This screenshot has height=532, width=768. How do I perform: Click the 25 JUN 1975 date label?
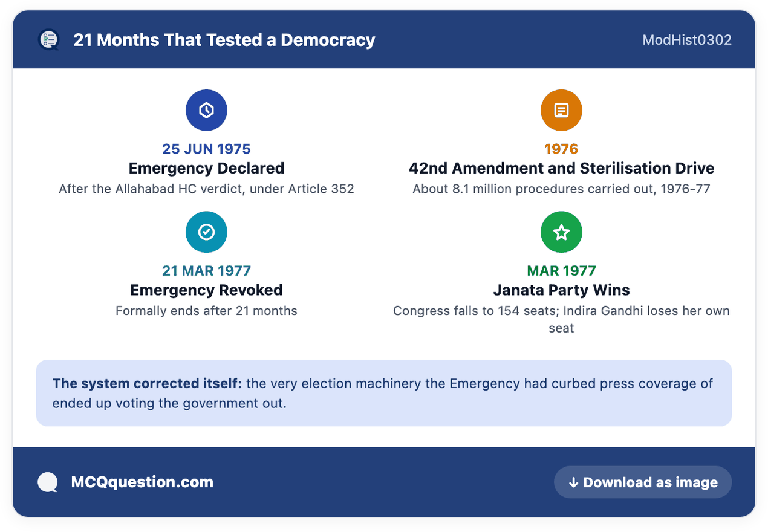[x=206, y=149]
